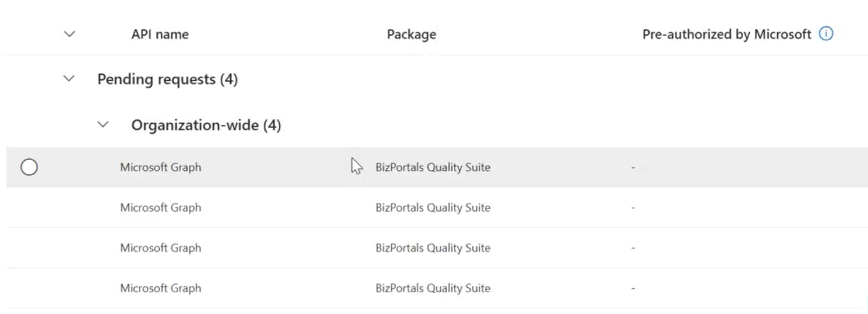Click the Package column header
The height and width of the screenshot is (314, 868).
coord(411,35)
